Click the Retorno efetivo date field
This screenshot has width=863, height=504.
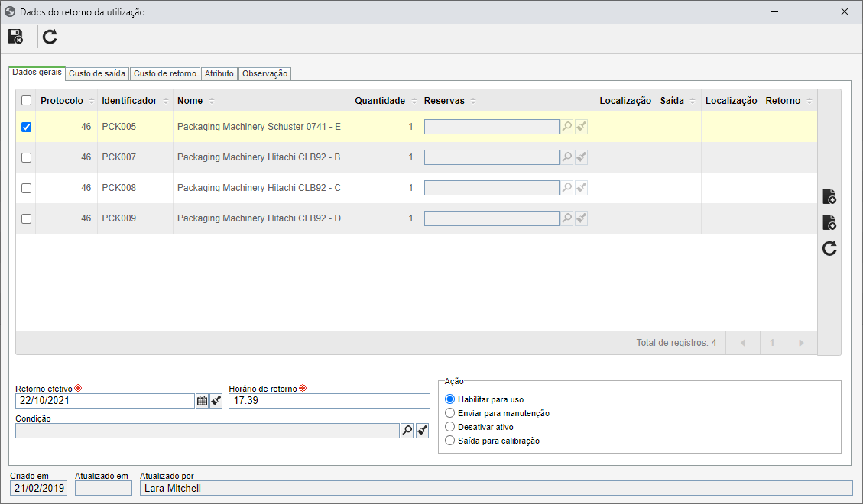pyautogui.click(x=105, y=401)
